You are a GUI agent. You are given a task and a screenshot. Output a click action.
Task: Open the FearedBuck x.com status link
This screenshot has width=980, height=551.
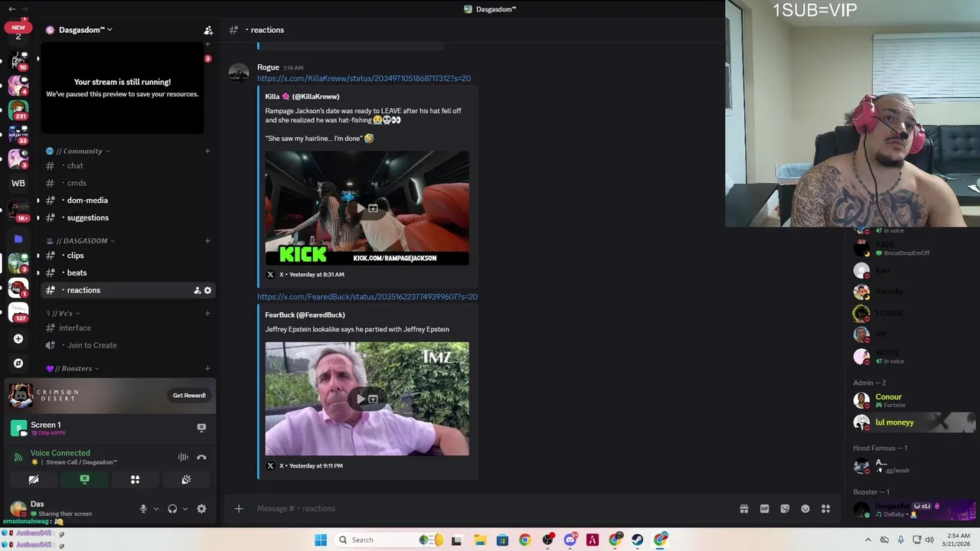[367, 297]
